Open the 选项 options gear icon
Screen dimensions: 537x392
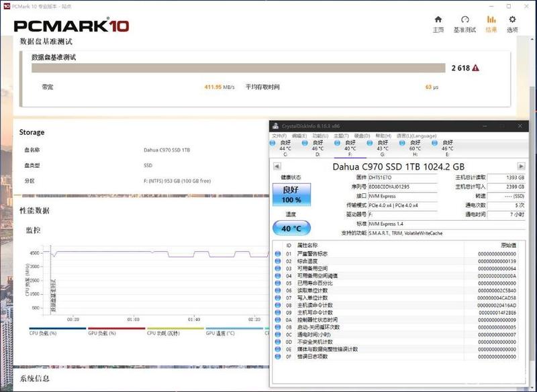point(512,19)
